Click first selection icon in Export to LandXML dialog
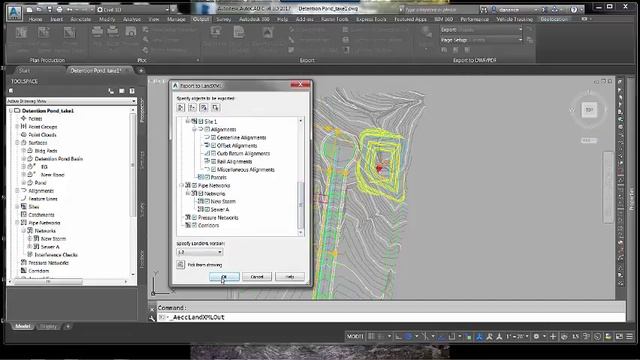Screen dimensions: 640x360 point(181,107)
